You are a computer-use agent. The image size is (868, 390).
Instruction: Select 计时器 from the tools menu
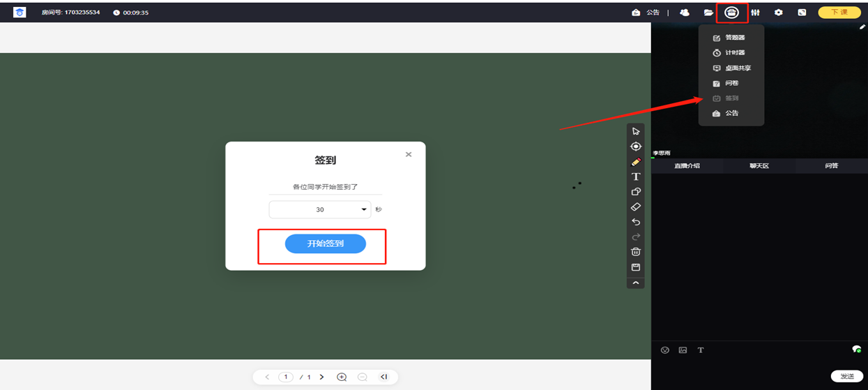click(x=735, y=53)
